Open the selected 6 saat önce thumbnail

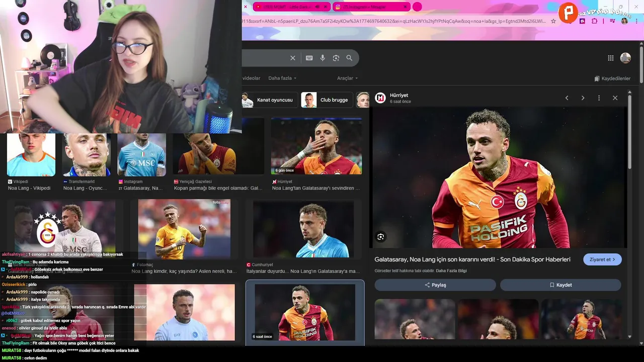coord(305,313)
